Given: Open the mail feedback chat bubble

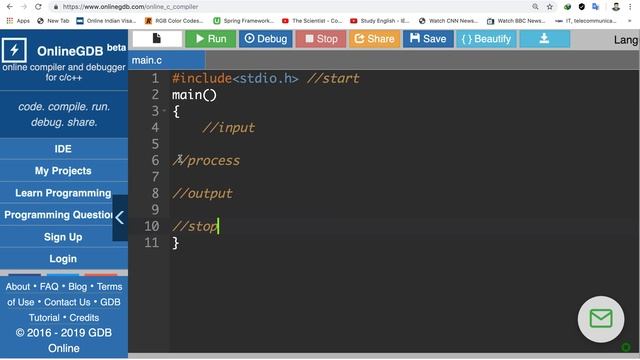Looking at the screenshot, I should pos(601,319).
